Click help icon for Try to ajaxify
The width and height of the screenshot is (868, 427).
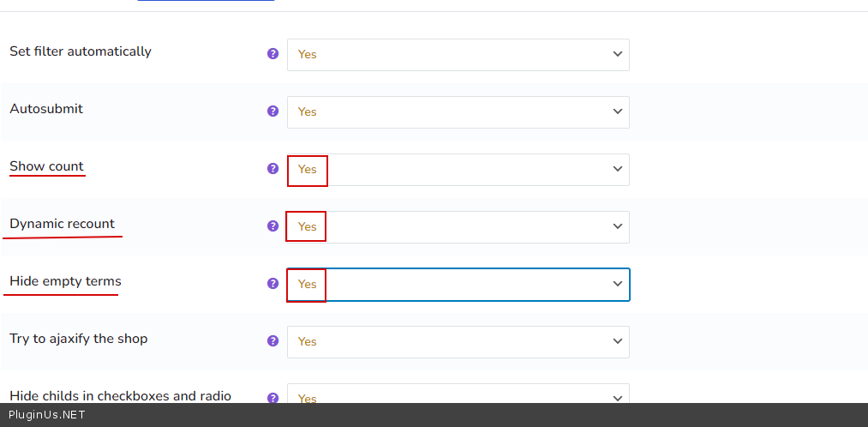tap(272, 340)
